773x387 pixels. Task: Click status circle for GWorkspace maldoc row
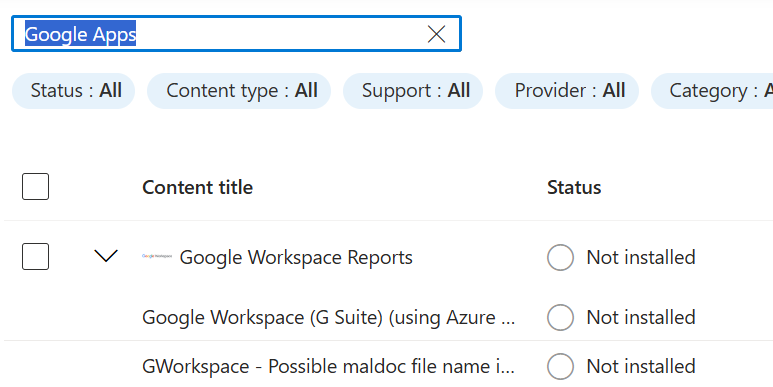[560, 366]
